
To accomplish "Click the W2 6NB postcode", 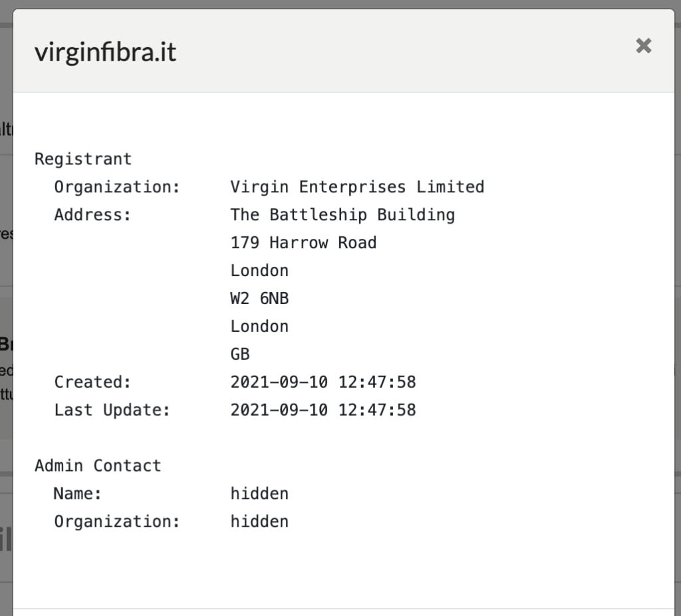I will point(259,299).
